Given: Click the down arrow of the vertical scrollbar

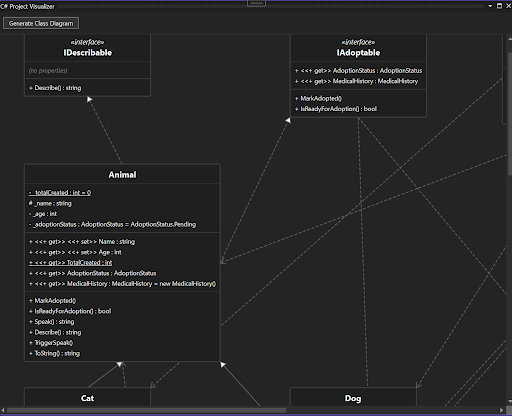Looking at the screenshot, I should 509,401.
